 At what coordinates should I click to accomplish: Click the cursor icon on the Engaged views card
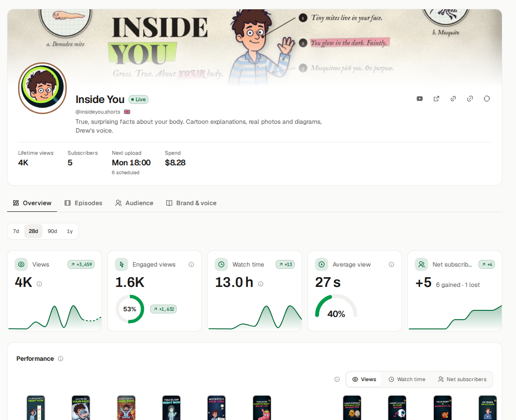click(x=121, y=264)
